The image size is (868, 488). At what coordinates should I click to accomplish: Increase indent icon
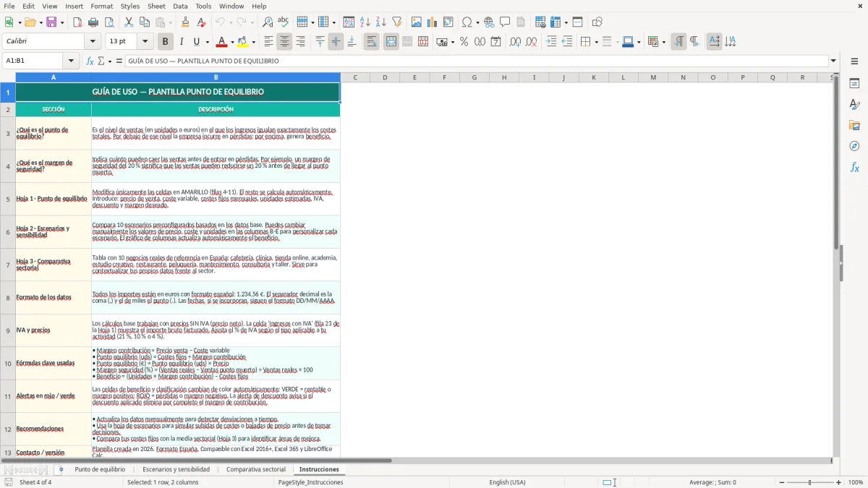coord(551,42)
